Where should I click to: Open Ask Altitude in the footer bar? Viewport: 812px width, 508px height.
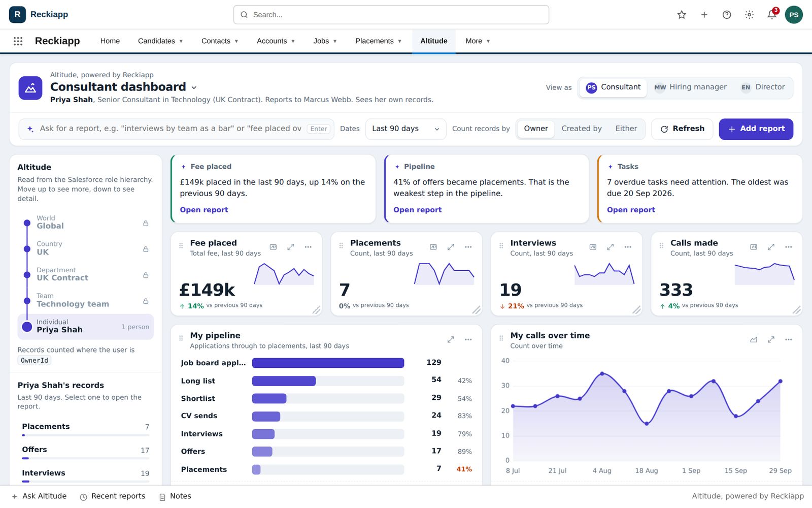tap(39, 496)
